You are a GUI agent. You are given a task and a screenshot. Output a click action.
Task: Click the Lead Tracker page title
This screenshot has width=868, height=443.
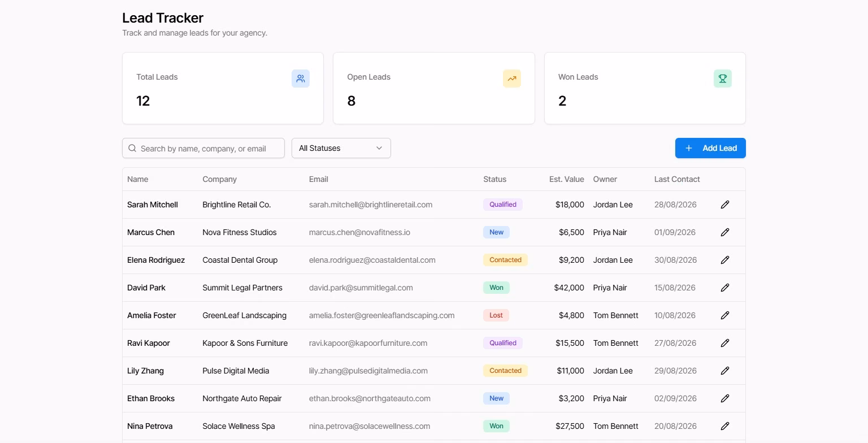tap(163, 18)
